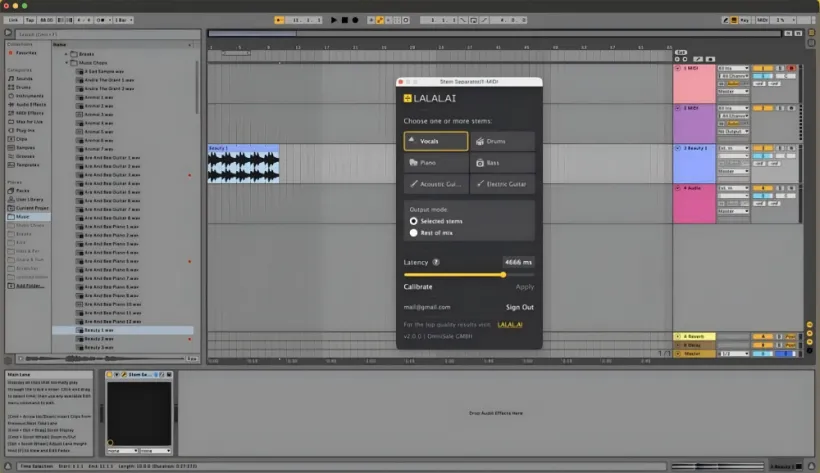Click the Master track header

coord(694,354)
